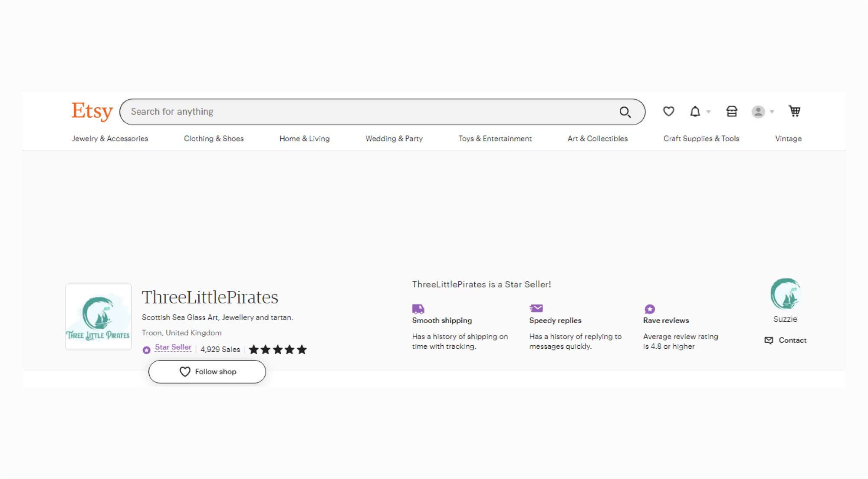Click the 4,929 Sales text
The height and width of the screenshot is (479, 868).
[x=220, y=350]
